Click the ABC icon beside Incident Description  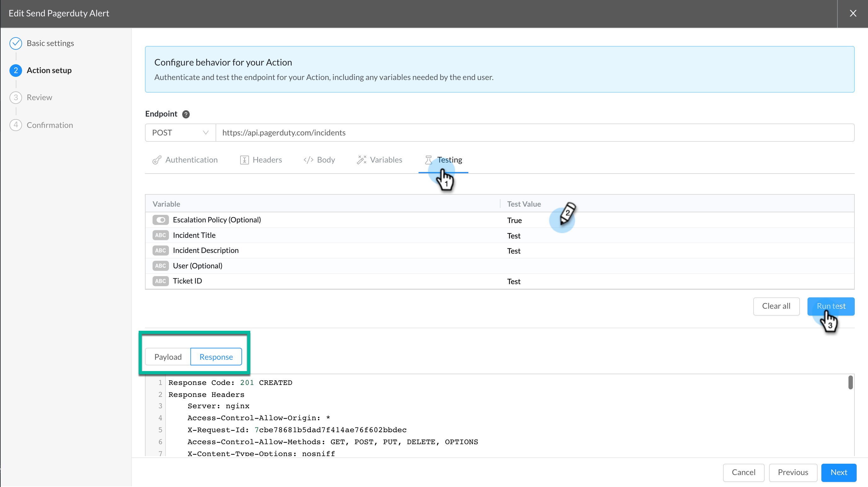point(160,250)
